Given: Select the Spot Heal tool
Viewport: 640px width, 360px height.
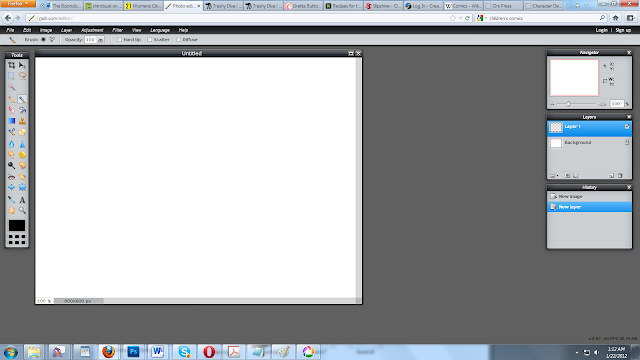Looking at the screenshot, I should coord(22,177).
